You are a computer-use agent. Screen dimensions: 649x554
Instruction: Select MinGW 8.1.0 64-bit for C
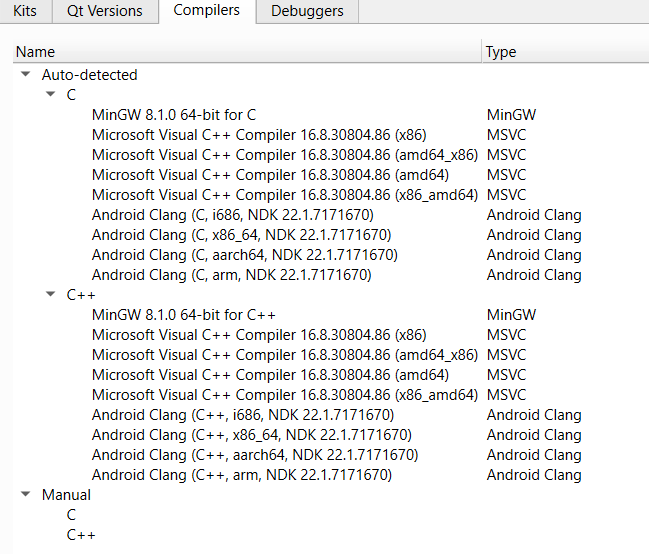(173, 115)
